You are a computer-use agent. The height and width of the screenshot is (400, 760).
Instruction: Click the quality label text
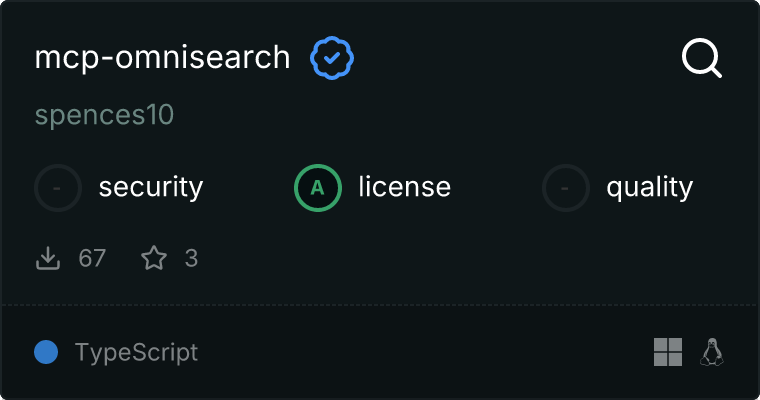click(650, 187)
